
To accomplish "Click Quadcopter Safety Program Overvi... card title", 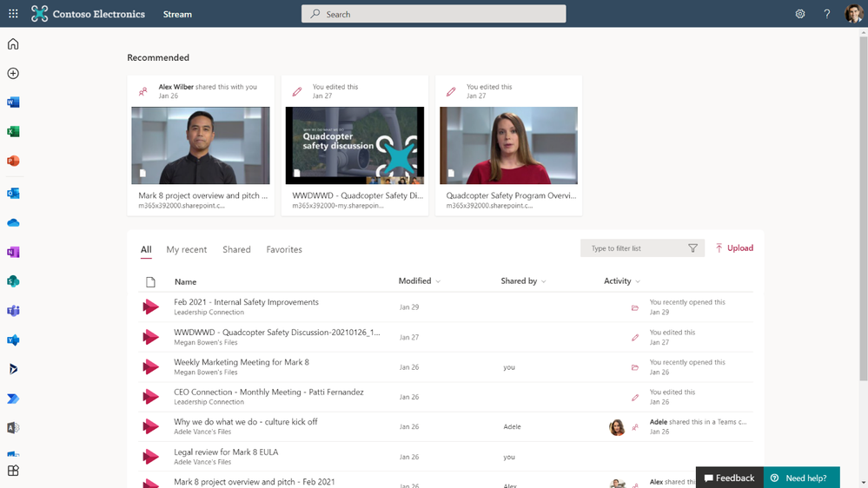I will click(511, 195).
